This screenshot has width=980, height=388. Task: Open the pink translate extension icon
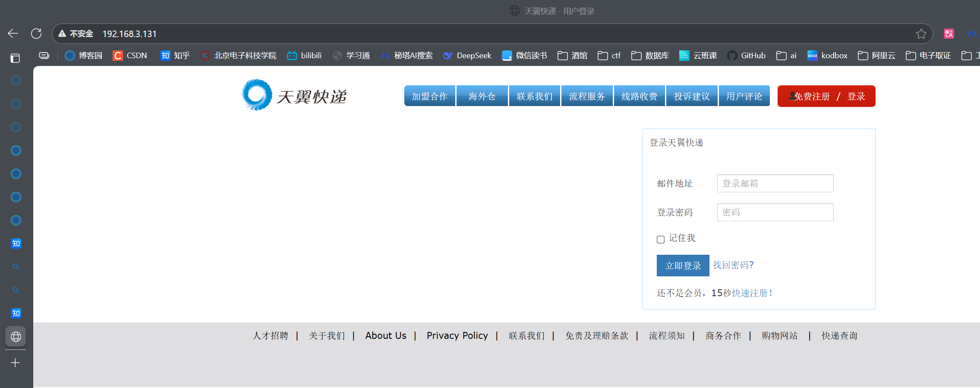(x=949, y=34)
